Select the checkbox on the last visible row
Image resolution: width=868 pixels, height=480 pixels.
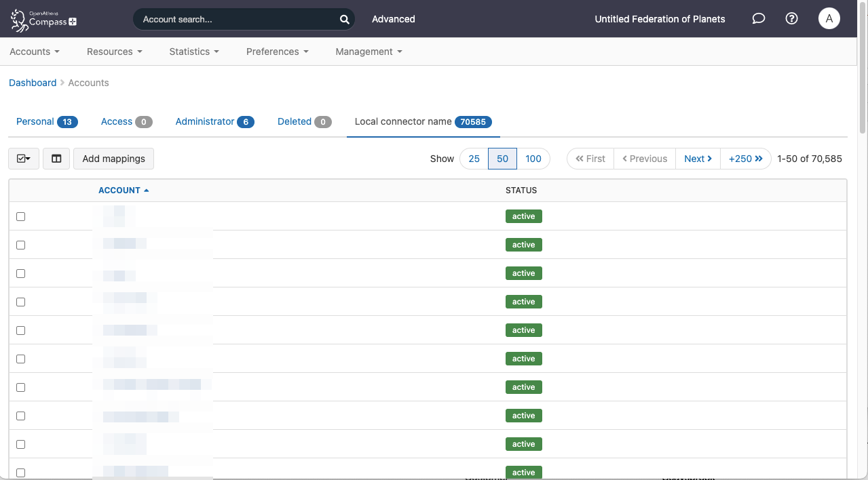pos(20,473)
